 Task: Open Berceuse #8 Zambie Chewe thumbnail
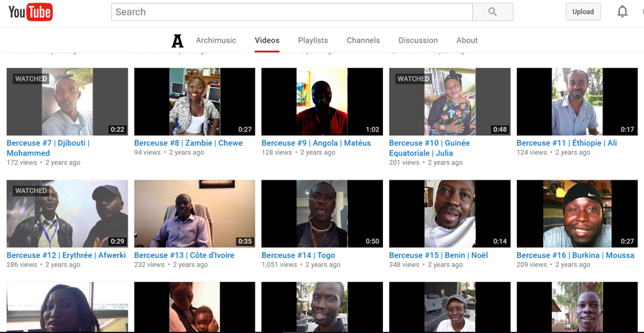[195, 101]
